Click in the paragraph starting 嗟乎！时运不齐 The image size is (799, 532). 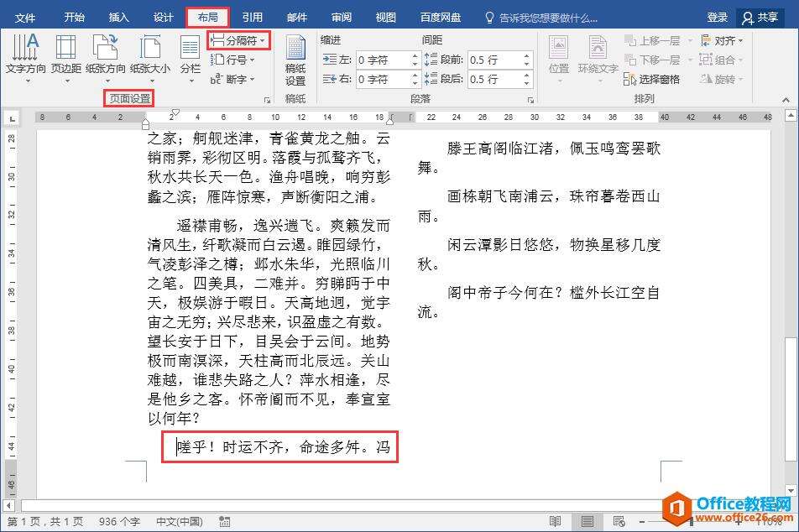click(x=284, y=447)
